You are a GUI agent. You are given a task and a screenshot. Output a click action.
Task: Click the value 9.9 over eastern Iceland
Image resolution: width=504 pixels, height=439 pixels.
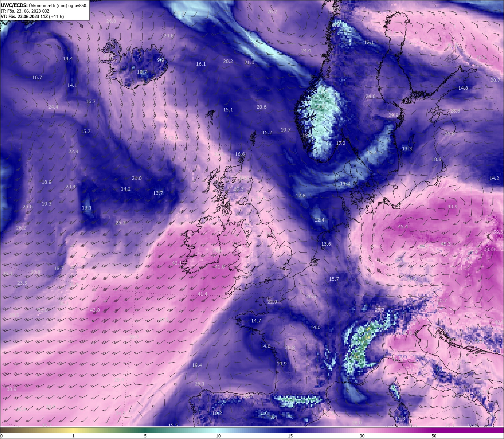161,60
